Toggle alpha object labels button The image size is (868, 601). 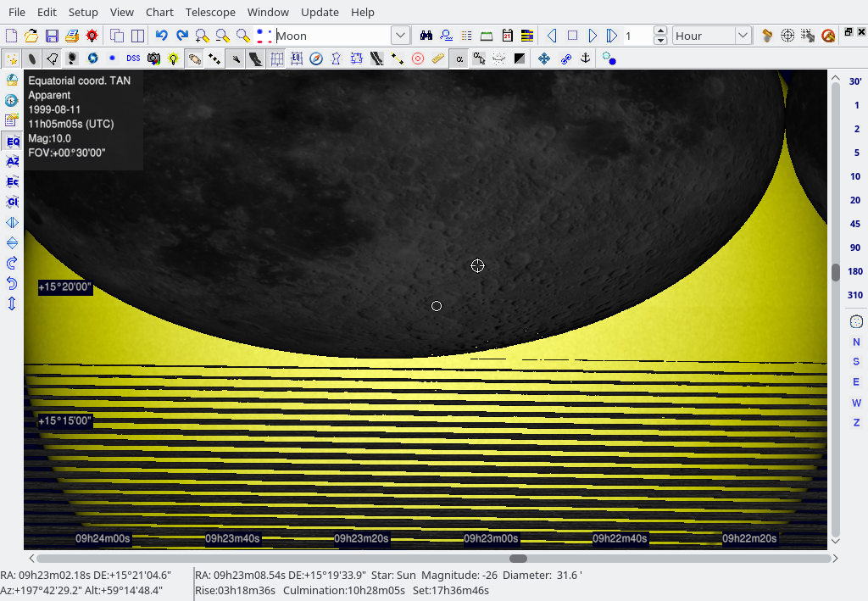pyautogui.click(x=459, y=58)
